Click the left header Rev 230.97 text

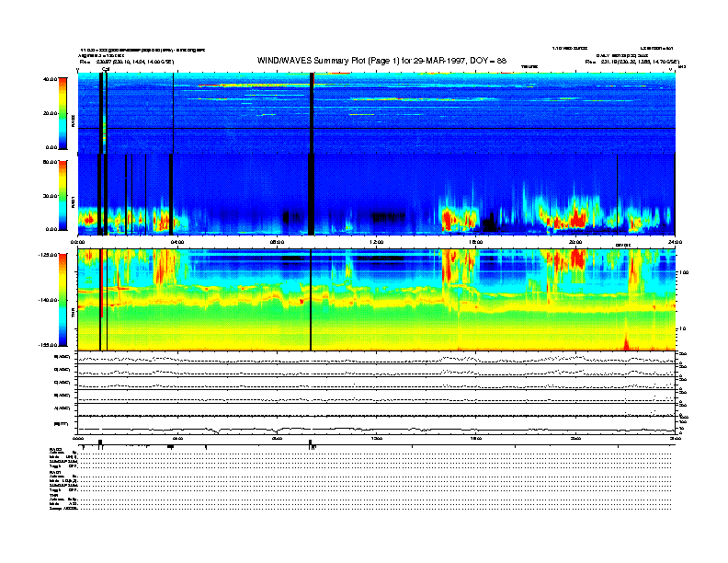click(x=127, y=62)
